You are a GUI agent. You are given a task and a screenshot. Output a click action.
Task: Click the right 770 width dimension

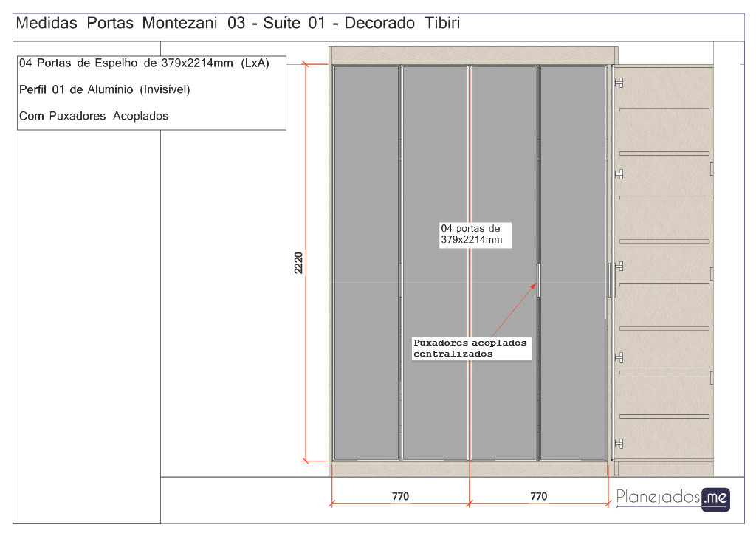(539, 496)
